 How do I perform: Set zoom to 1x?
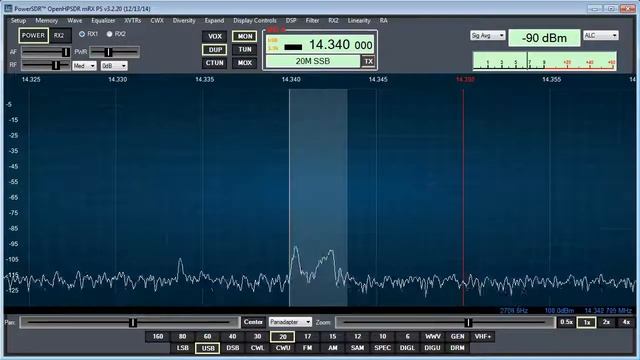point(587,322)
